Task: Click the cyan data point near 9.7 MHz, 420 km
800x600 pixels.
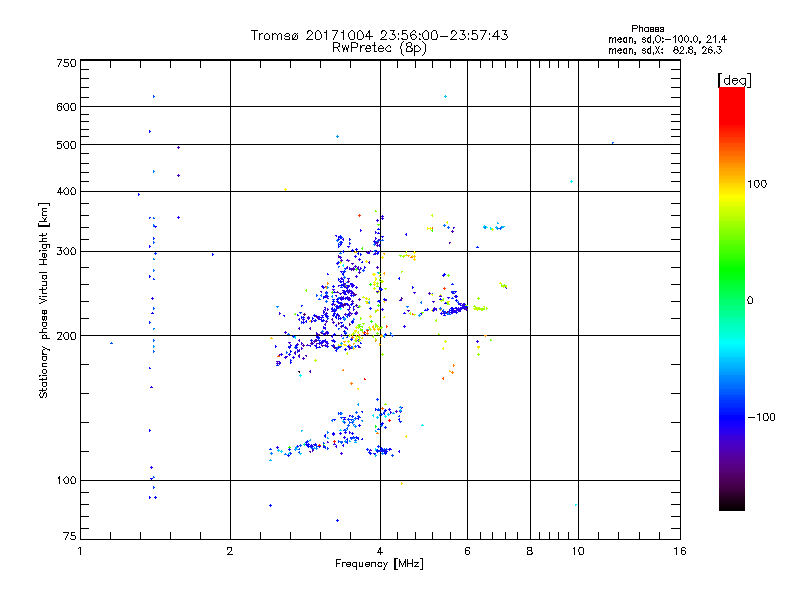Action: coord(571,182)
